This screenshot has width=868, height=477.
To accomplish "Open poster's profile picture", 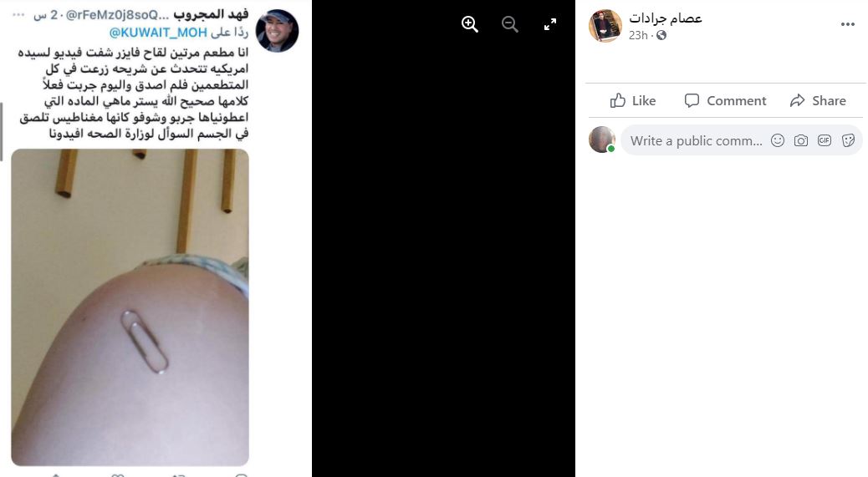I will (605, 25).
